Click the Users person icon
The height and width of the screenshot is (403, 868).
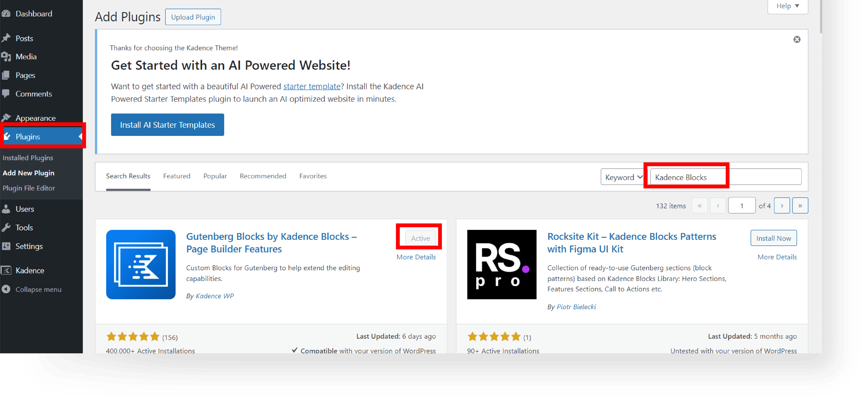6,209
